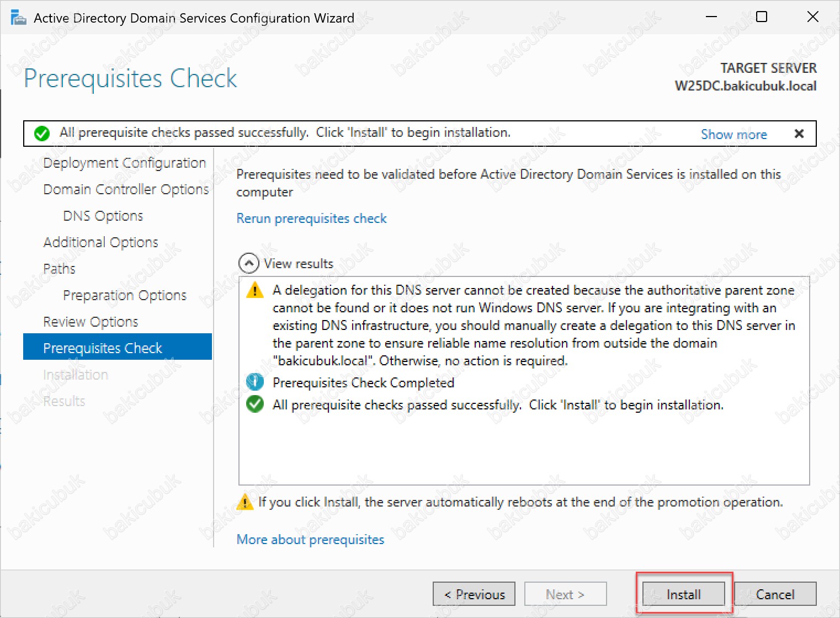The width and height of the screenshot is (840, 618).
Task: Go to Domain Controller Options step
Action: point(126,189)
